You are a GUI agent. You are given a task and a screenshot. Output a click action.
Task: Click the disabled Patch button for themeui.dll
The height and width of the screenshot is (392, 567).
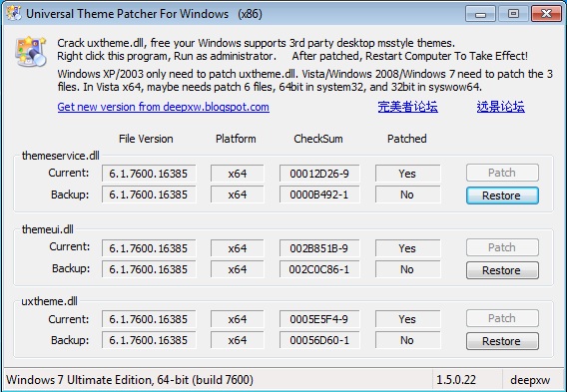[502, 247]
